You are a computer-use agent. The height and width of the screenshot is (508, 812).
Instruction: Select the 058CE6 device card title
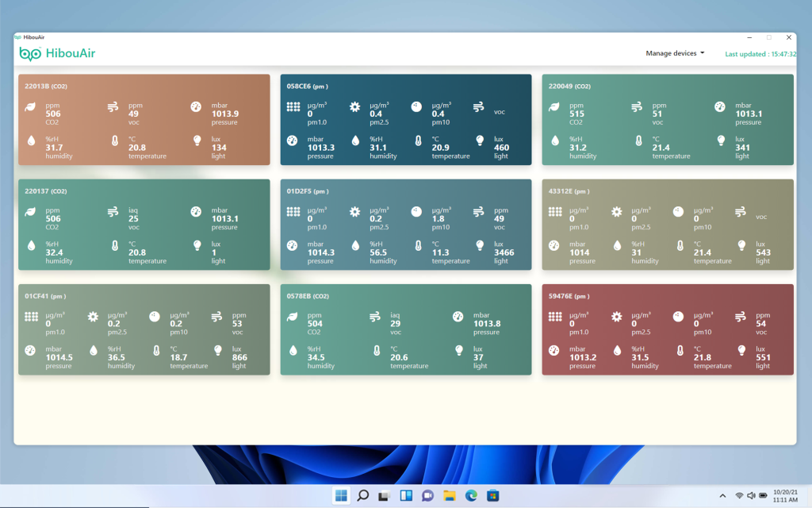307,86
